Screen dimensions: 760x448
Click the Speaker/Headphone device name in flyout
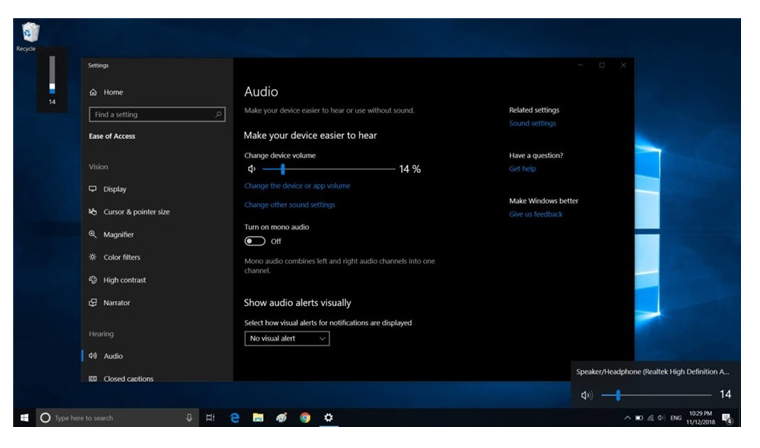[x=652, y=372]
